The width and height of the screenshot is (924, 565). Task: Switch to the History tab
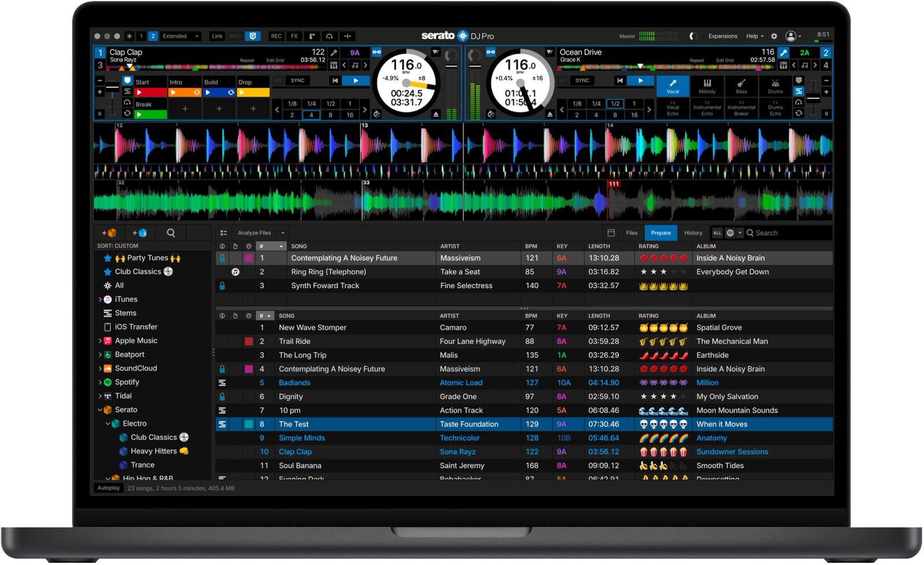[x=693, y=233]
